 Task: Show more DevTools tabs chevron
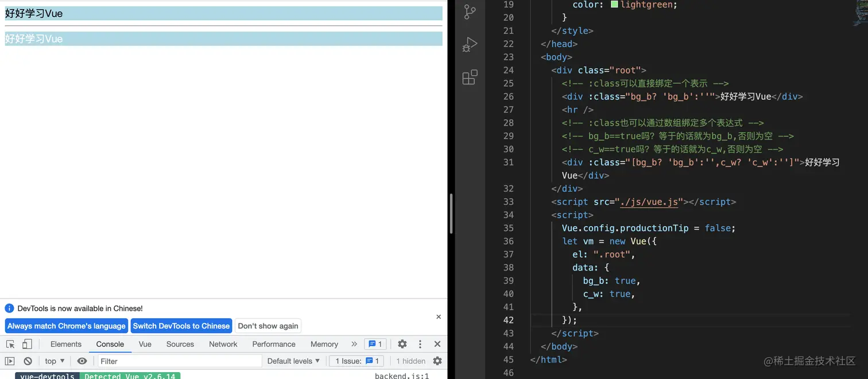(x=354, y=344)
